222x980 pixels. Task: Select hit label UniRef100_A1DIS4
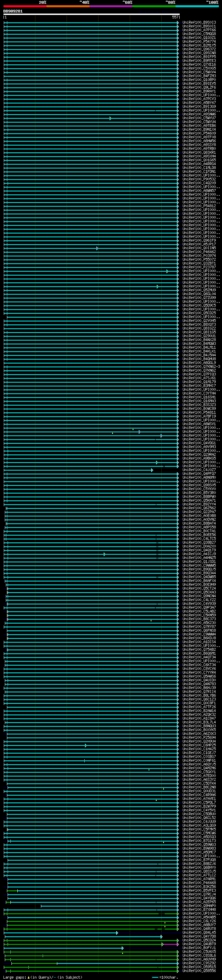click(199, 642)
